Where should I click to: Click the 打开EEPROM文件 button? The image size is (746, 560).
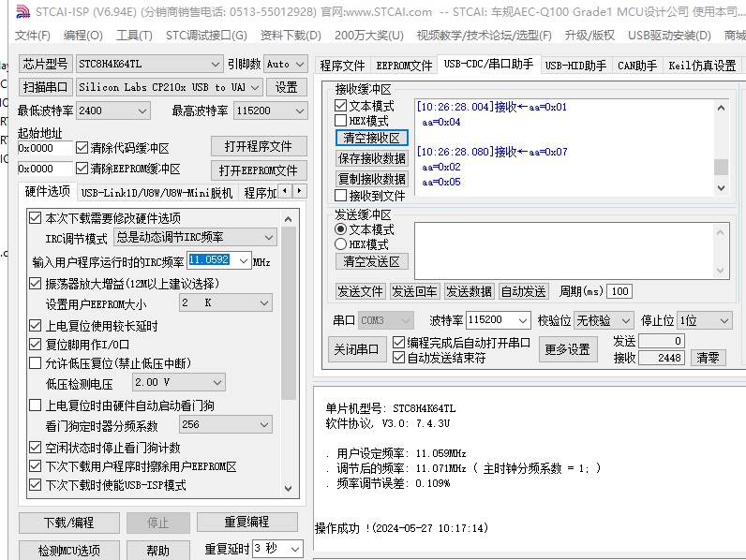pos(259,170)
